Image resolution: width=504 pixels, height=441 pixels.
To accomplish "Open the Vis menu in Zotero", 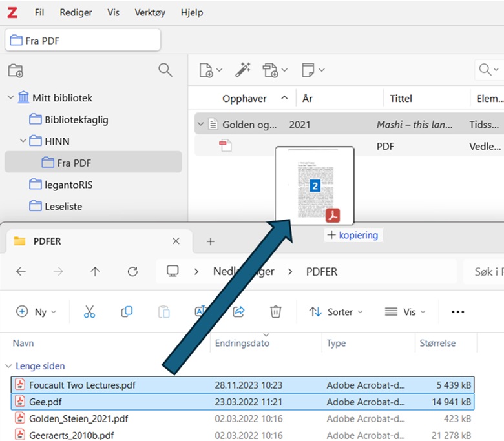I will tap(113, 12).
